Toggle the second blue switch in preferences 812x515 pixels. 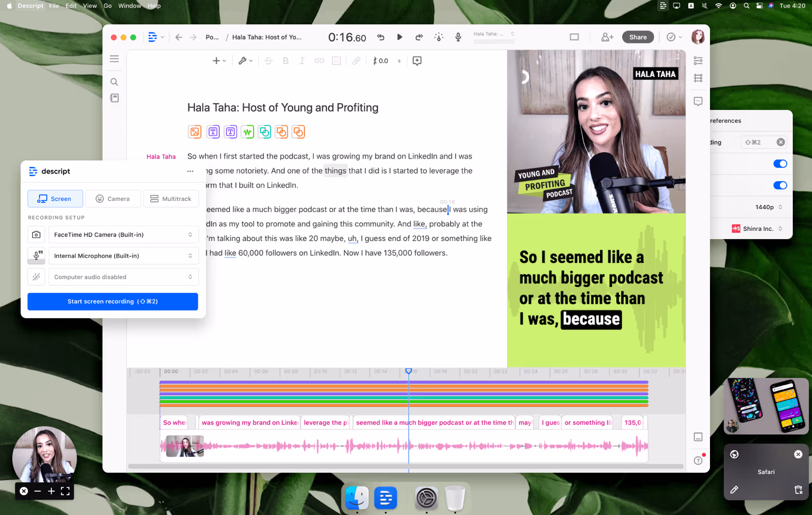click(780, 185)
